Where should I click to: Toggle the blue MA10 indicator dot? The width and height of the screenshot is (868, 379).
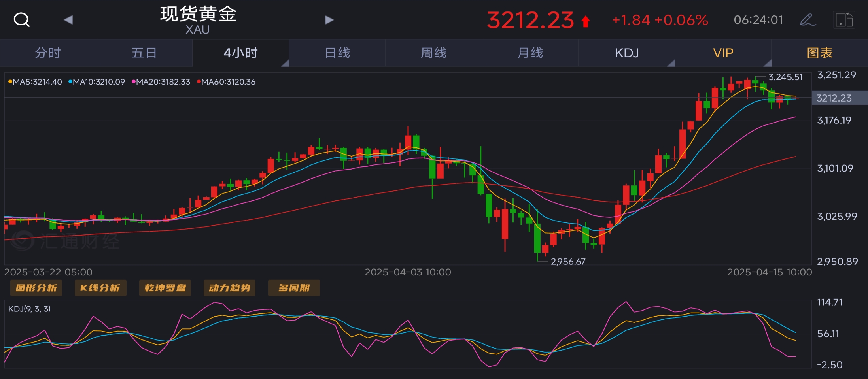70,82
